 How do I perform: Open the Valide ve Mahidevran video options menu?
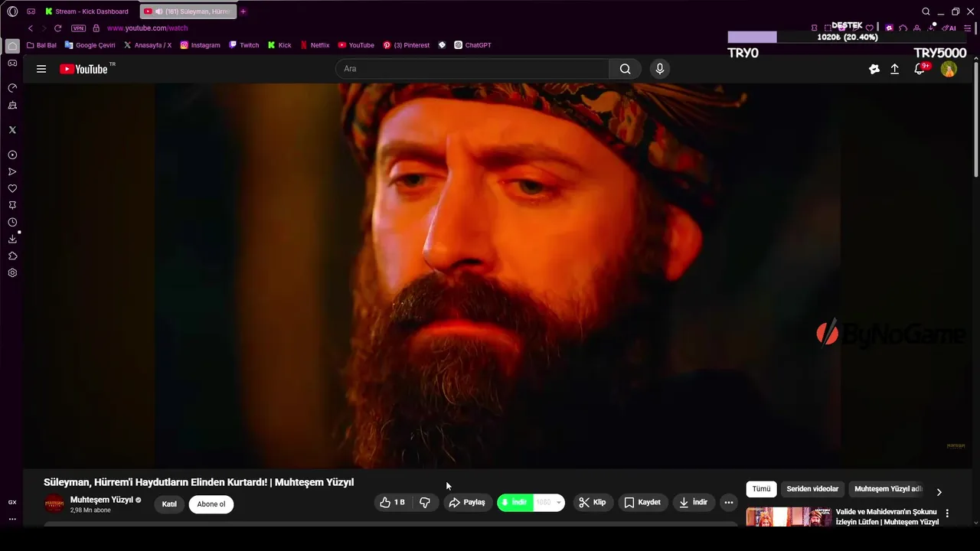coord(947,514)
